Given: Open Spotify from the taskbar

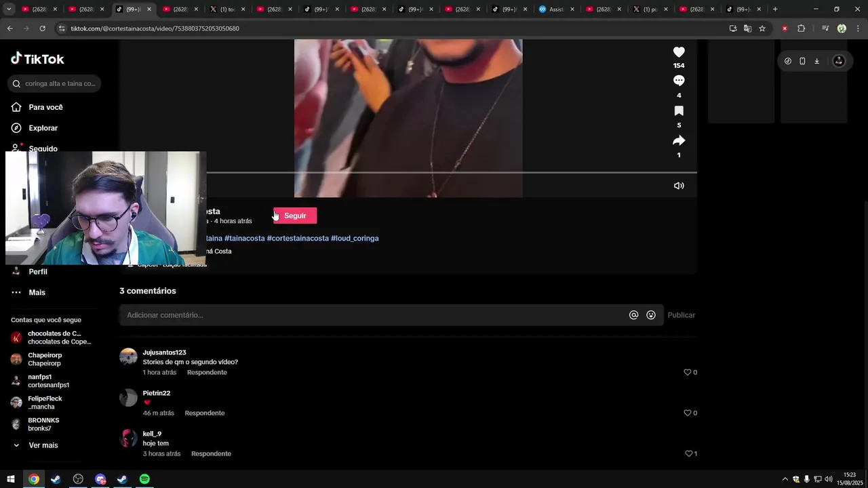Looking at the screenshot, I should [x=144, y=479].
